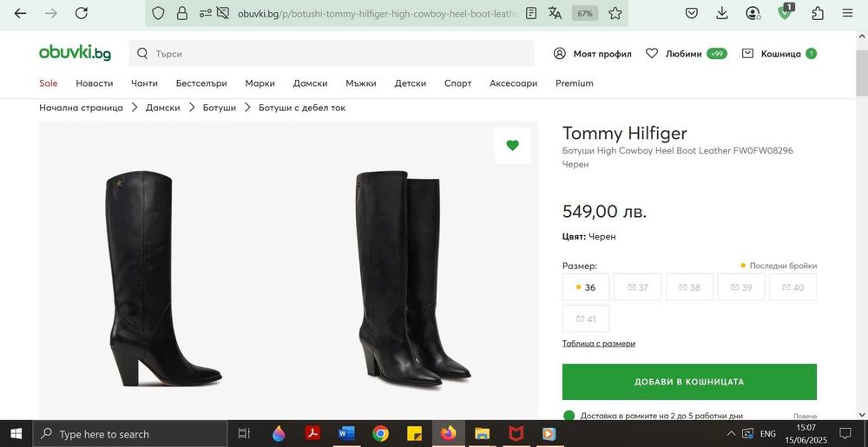Open the green shield extension icon

(785, 12)
